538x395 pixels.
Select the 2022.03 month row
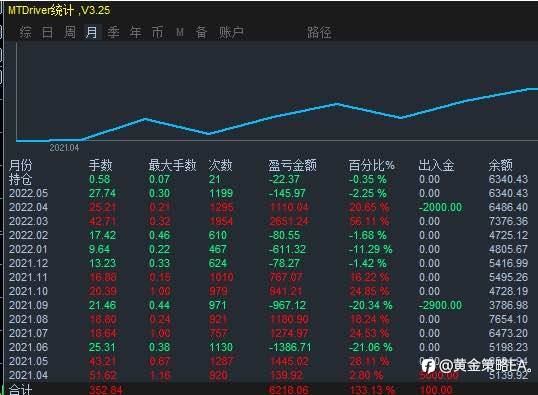(x=268, y=221)
